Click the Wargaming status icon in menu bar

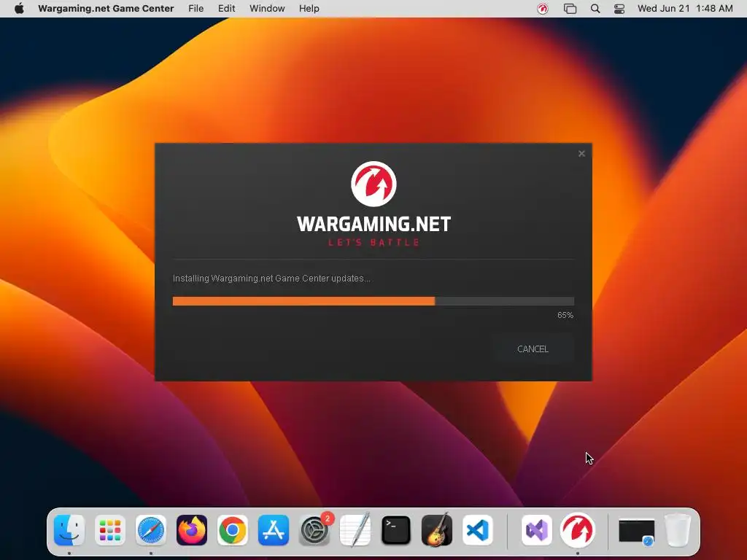pyautogui.click(x=542, y=9)
